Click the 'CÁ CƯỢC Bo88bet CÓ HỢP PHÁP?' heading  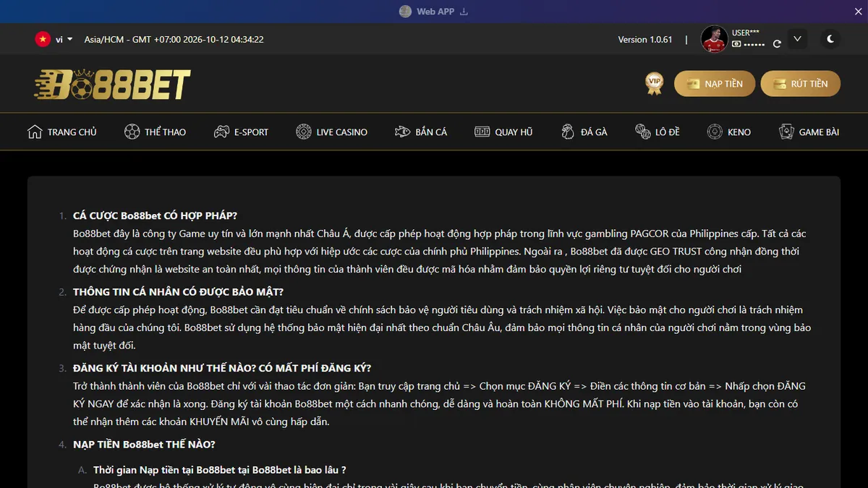[x=155, y=215]
